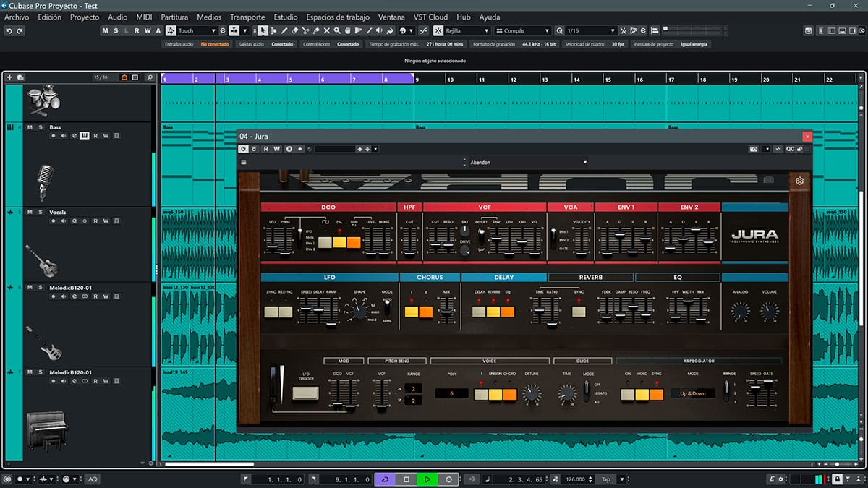
Task: Click ruler bar marker 17
Action: point(671,80)
